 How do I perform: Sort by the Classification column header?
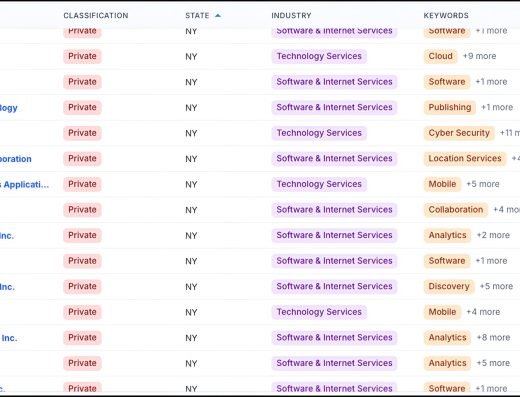tap(96, 15)
